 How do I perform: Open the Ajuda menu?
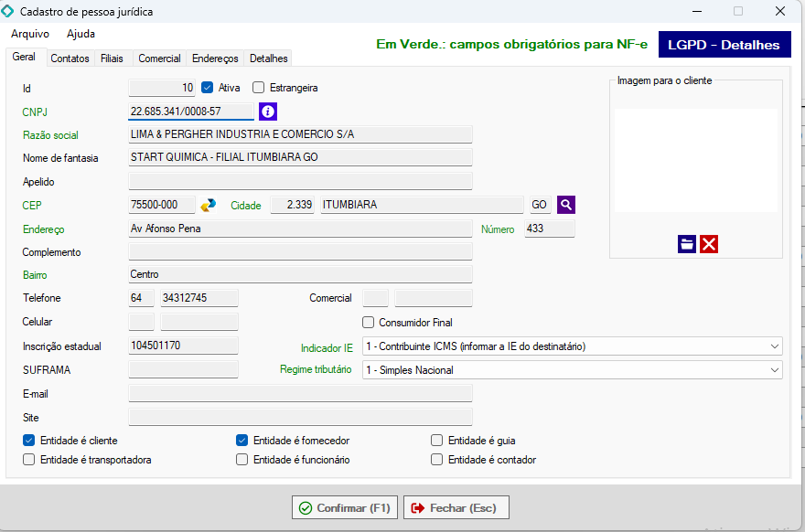click(80, 34)
